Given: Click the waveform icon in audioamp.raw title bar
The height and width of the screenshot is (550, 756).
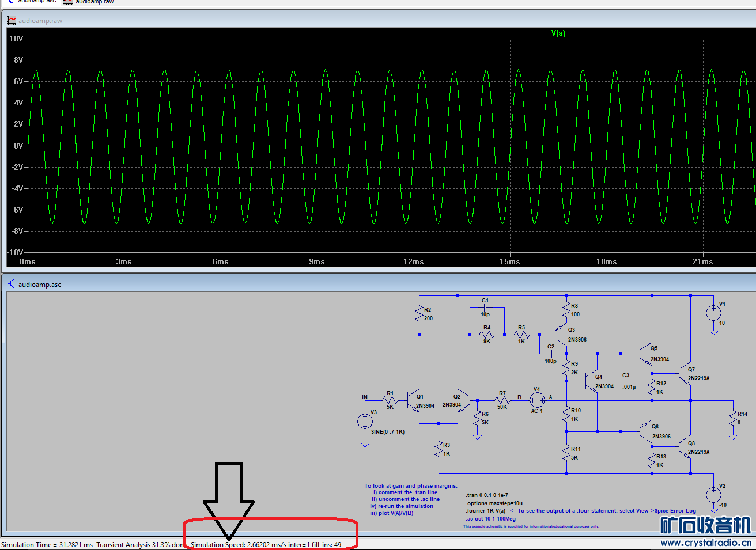Looking at the screenshot, I should coord(11,21).
